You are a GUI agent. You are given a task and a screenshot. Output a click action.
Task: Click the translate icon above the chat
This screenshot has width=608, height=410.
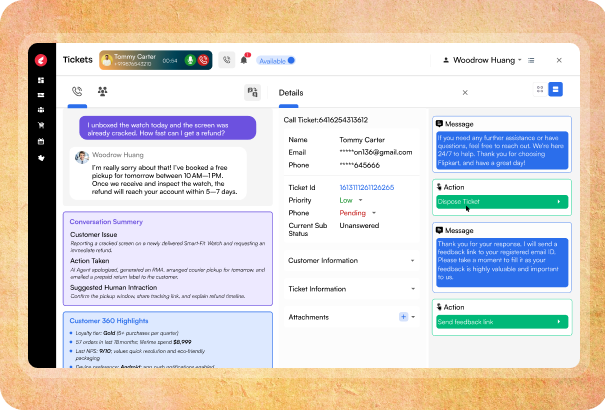coord(253,92)
